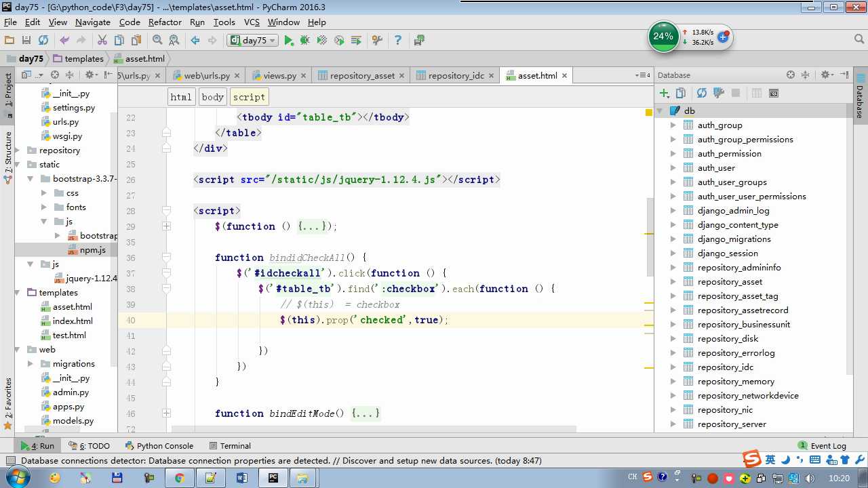
Task: Click the Debug bug icon
Action: tap(305, 41)
